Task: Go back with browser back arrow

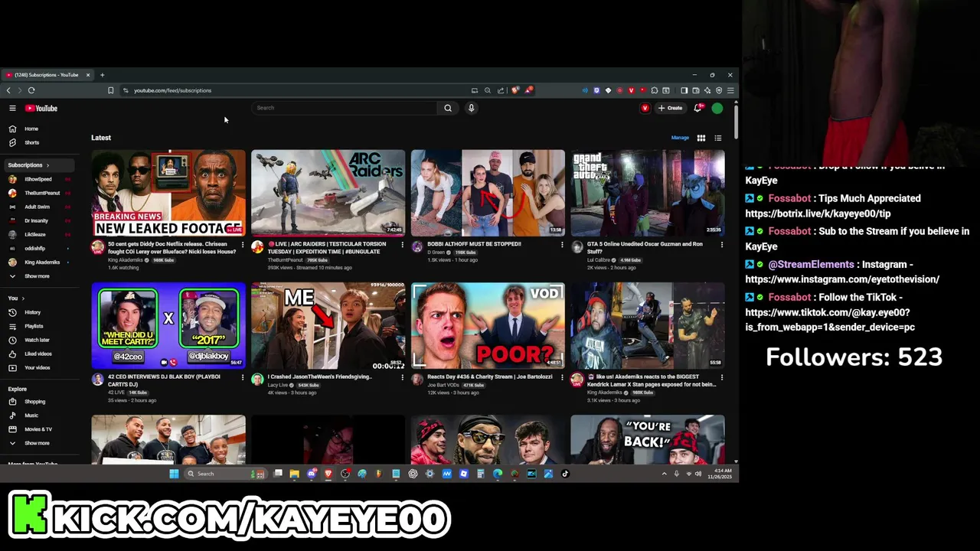Action: click(8, 90)
